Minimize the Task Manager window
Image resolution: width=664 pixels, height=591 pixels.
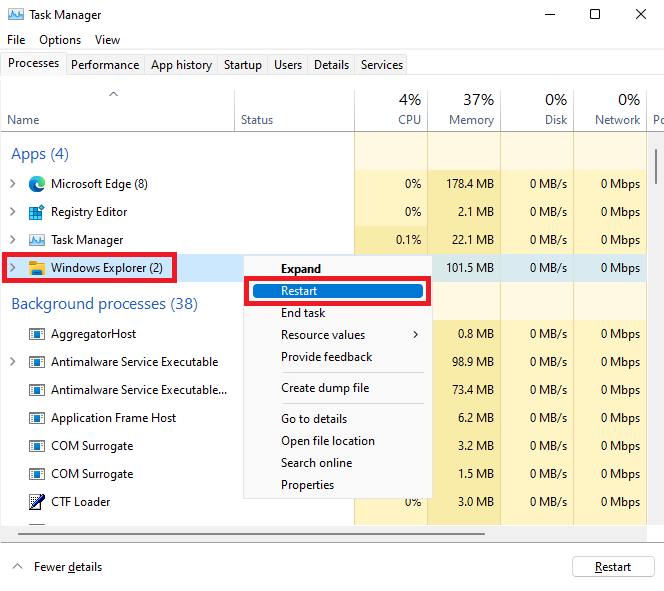point(550,14)
